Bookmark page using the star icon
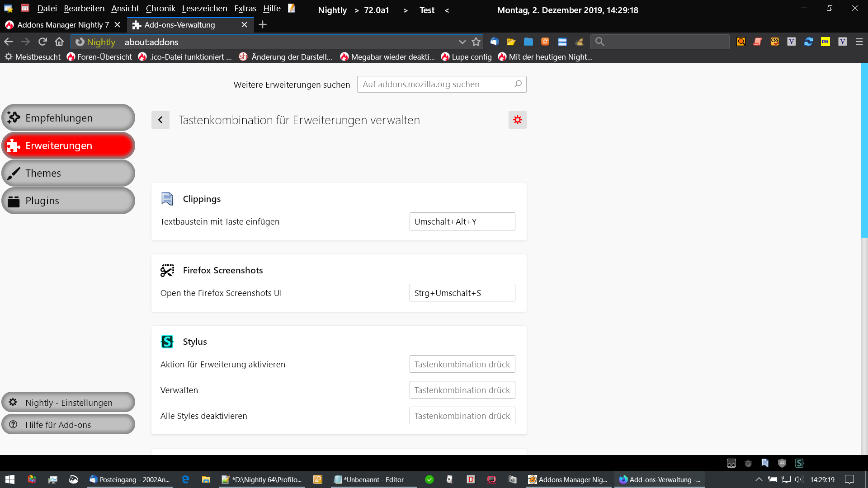868x488 pixels. click(476, 42)
